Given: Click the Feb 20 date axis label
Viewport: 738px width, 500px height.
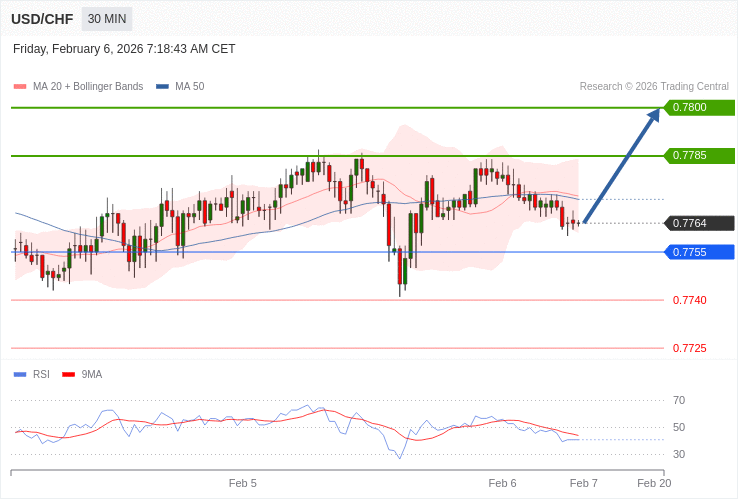Looking at the screenshot, I should (x=654, y=484).
